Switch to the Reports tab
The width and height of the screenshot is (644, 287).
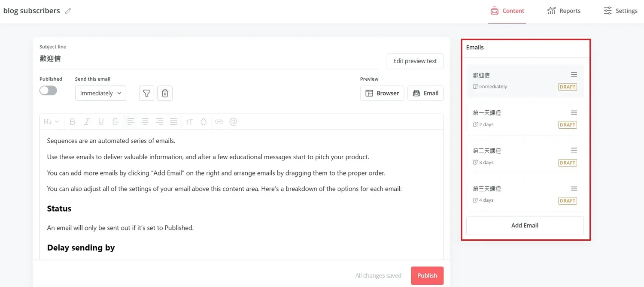click(564, 11)
